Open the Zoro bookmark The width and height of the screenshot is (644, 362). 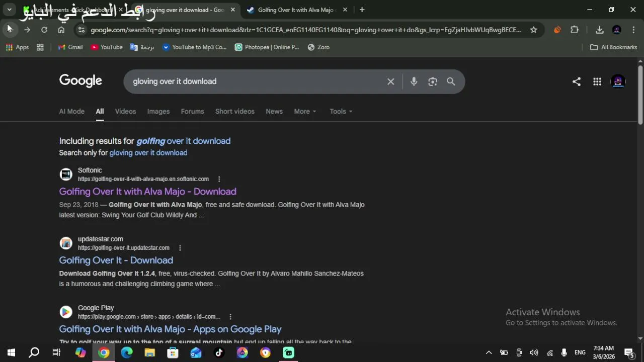coord(318,47)
